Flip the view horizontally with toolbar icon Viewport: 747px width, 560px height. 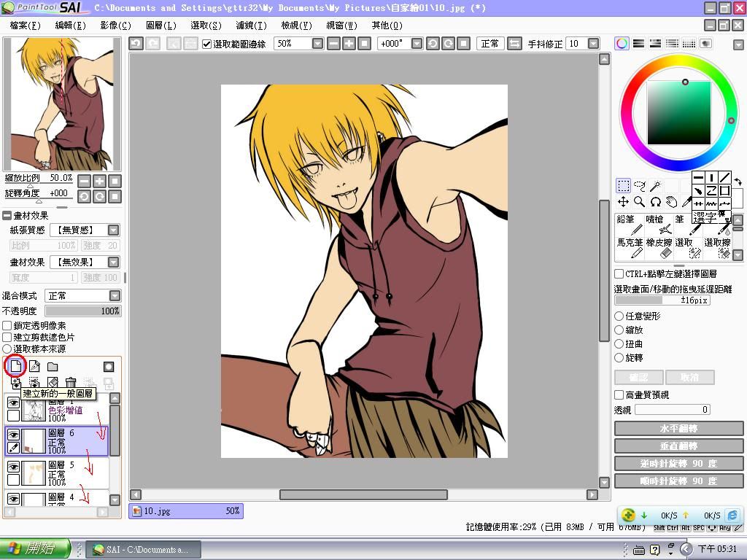514,44
